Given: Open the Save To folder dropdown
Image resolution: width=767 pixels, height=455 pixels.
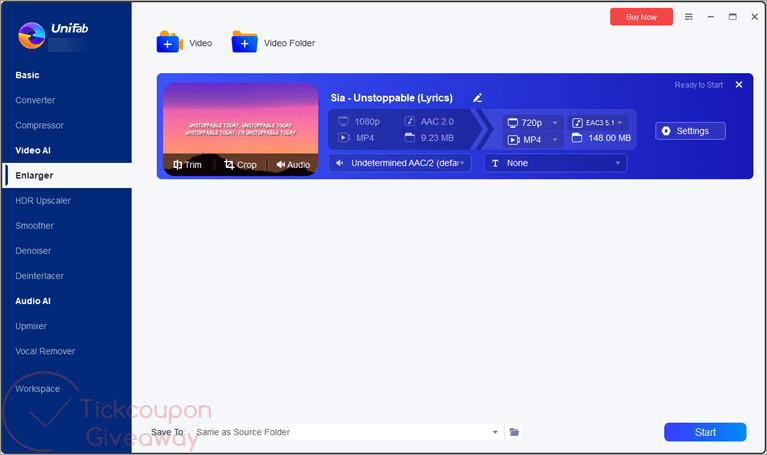Looking at the screenshot, I should 349,432.
